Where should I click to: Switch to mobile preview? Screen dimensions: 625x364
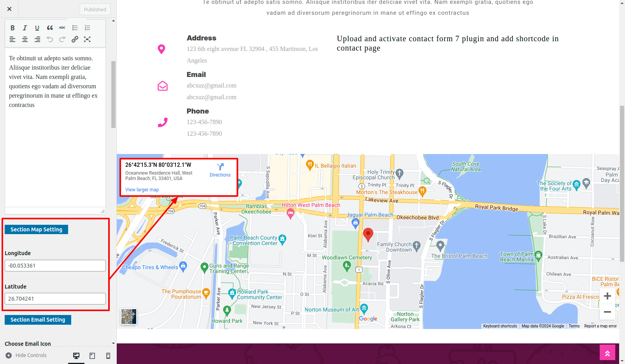click(108, 355)
